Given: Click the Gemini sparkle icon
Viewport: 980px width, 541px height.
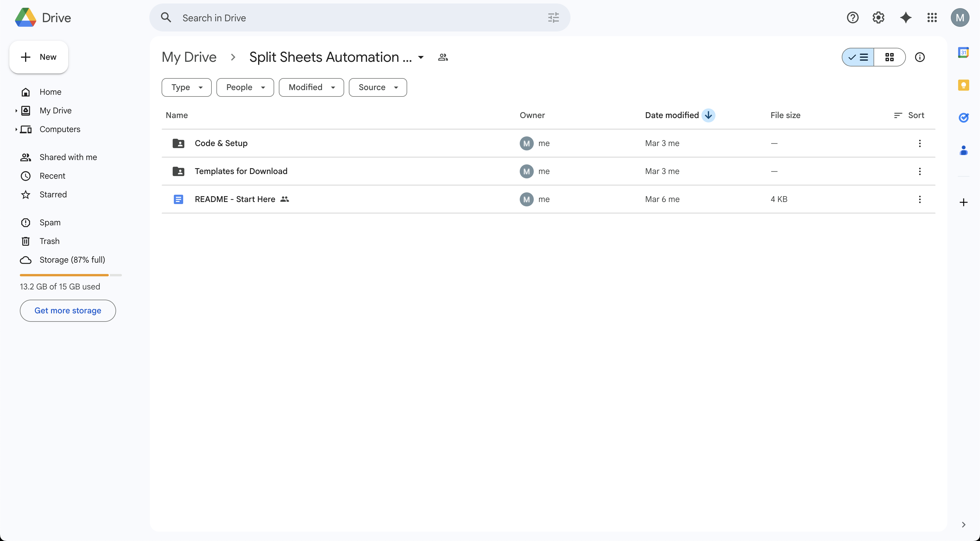Looking at the screenshot, I should pos(905,17).
